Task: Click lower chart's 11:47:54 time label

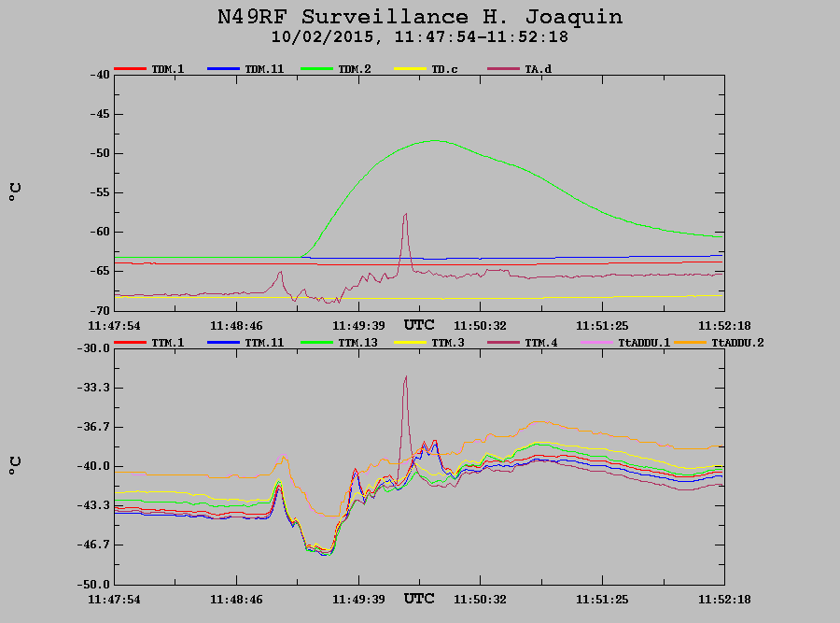Action: click(x=114, y=600)
